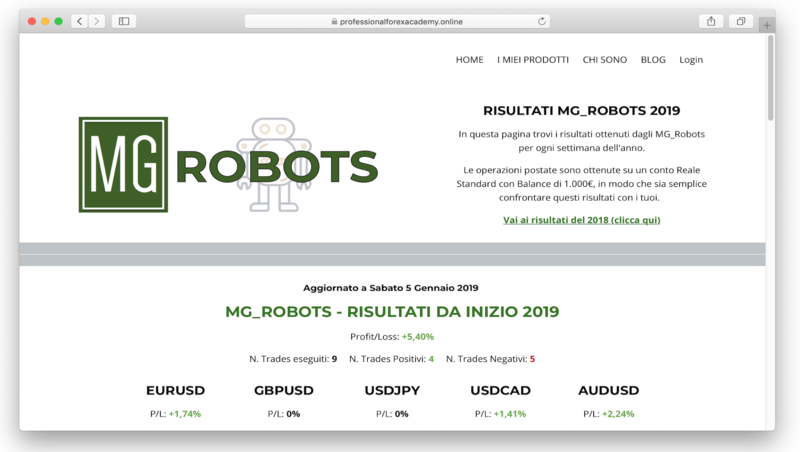Click 'N. Trades Negativi: 5' text
The image size is (800, 452).
coord(490,359)
